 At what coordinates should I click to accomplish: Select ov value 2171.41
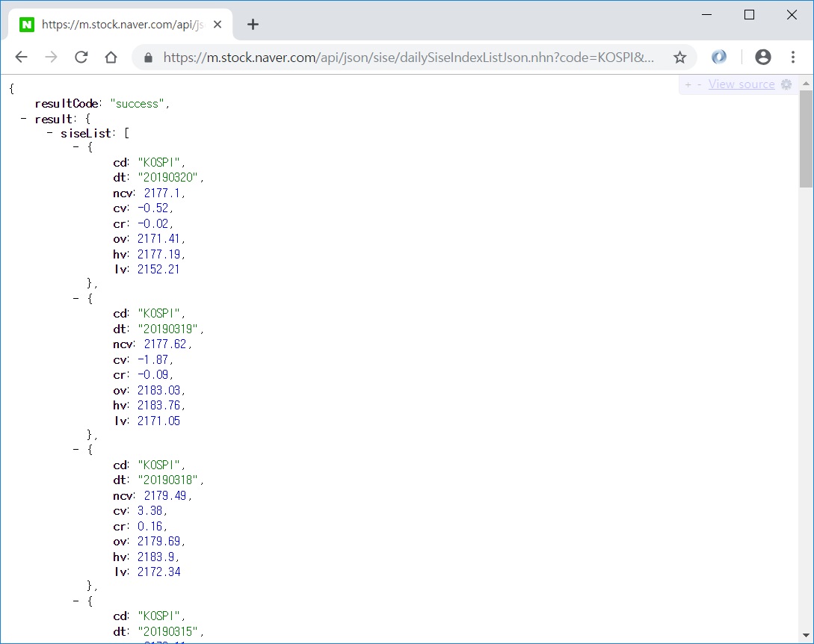click(158, 239)
